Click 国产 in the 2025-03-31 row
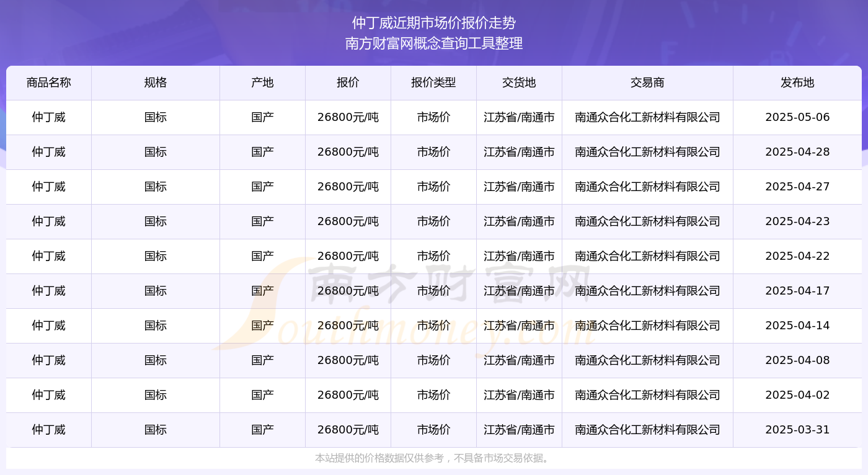868x475 pixels. [x=262, y=430]
